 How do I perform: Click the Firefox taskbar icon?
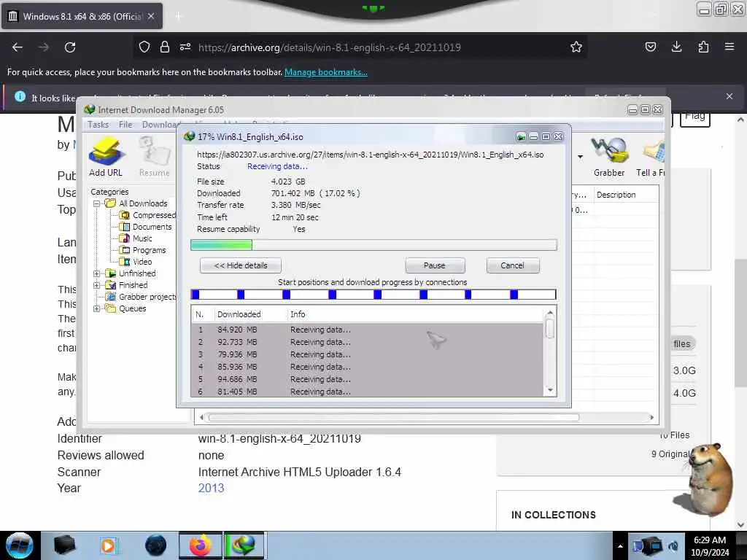[x=201, y=545]
